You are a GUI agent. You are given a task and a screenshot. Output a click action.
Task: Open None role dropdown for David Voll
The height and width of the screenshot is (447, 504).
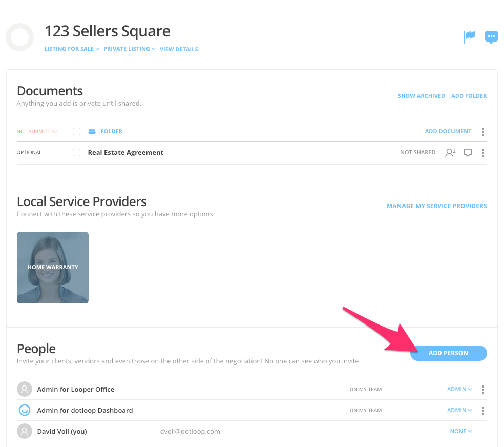click(x=461, y=431)
